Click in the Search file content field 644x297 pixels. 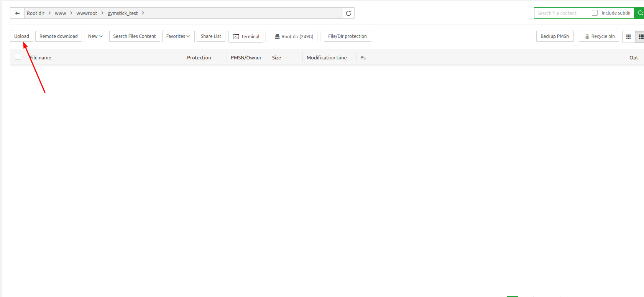(562, 13)
